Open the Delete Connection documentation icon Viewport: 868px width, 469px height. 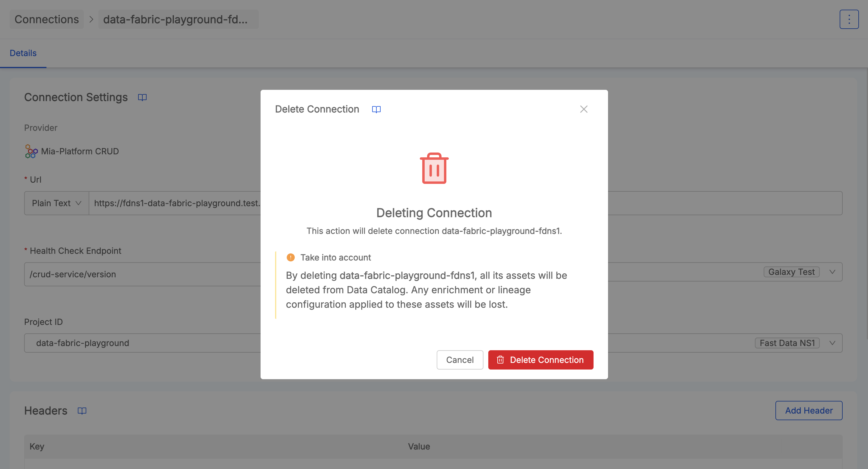click(x=376, y=109)
